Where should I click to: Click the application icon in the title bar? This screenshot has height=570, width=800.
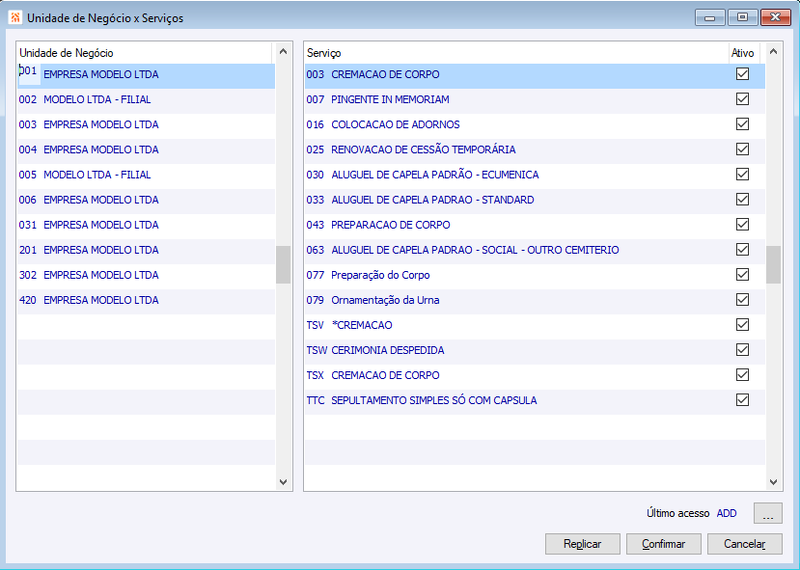pos(15,17)
